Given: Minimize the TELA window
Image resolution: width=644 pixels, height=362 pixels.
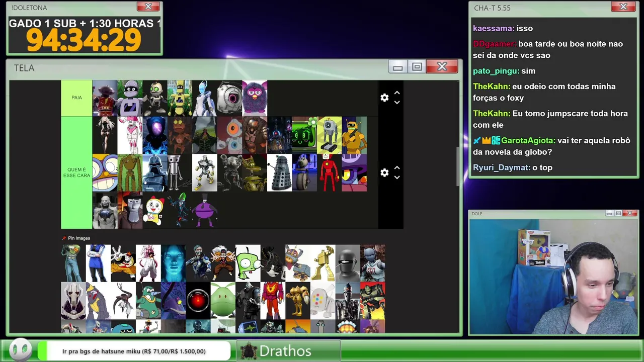Looking at the screenshot, I should (x=397, y=67).
